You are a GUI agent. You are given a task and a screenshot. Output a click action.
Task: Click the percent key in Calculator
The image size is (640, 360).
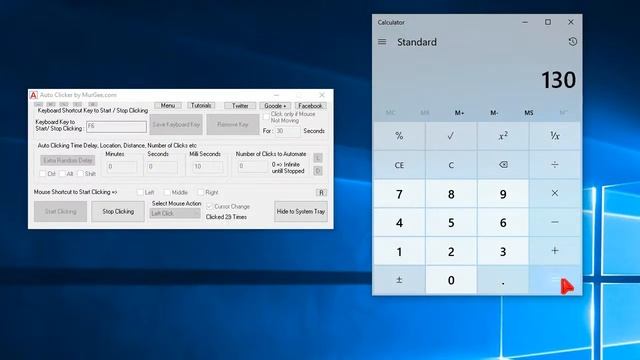[399, 136]
